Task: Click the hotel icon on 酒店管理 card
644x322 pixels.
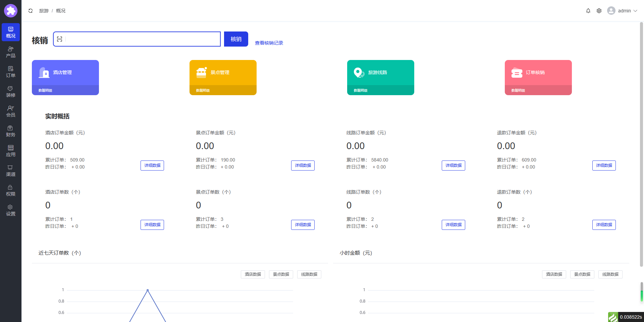Action: [x=44, y=73]
